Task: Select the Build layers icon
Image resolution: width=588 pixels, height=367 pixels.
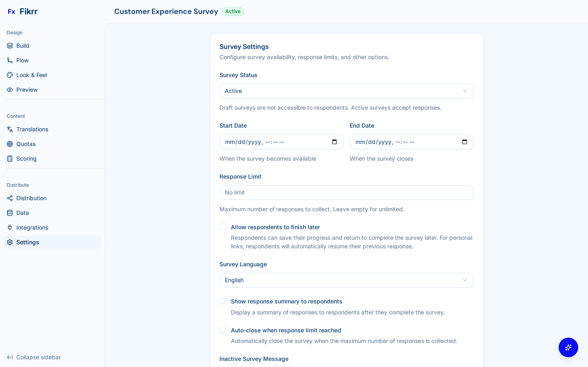Action: pos(10,46)
